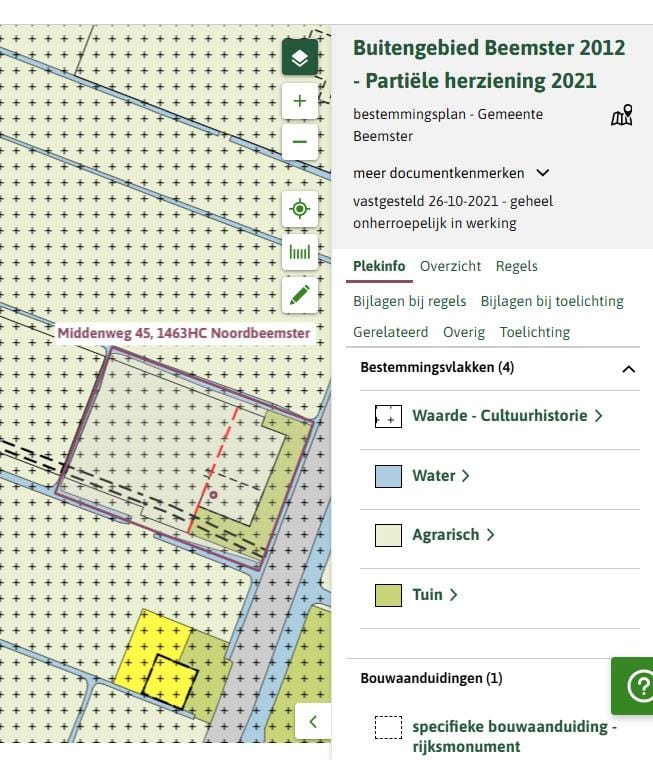The image size is (653, 760).
Task: Open Waarde - Cultuurhistorie details
Action: pos(507,415)
